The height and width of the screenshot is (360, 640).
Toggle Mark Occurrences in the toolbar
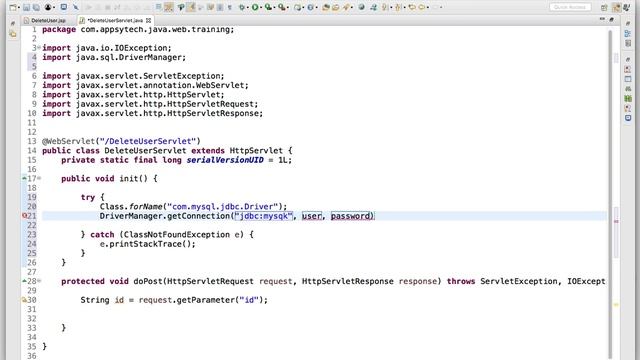pos(191,7)
